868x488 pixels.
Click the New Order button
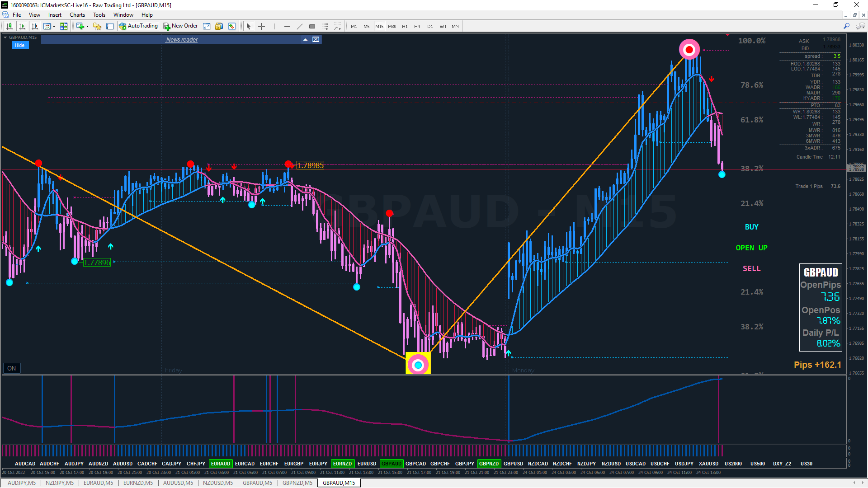(x=180, y=26)
